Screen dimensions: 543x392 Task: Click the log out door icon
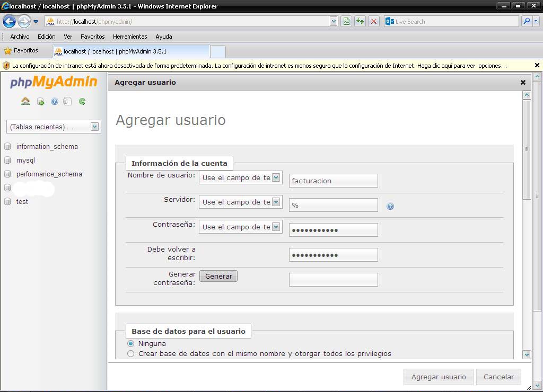[40, 102]
